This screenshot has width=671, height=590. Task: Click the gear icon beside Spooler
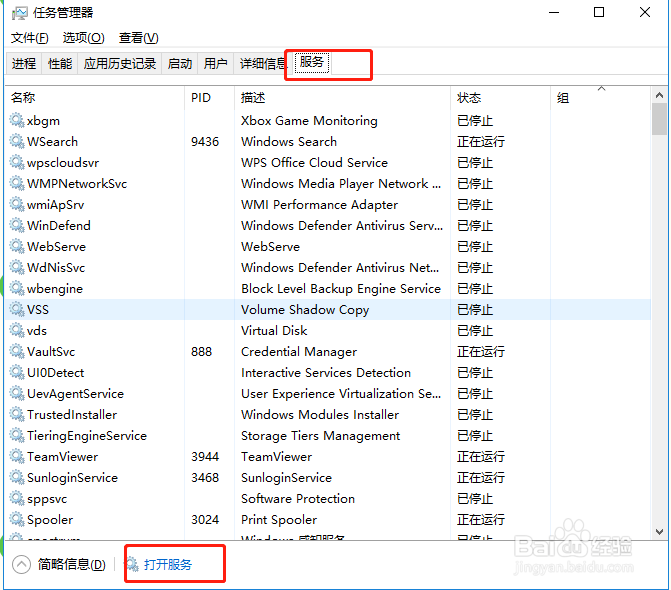tap(17, 519)
